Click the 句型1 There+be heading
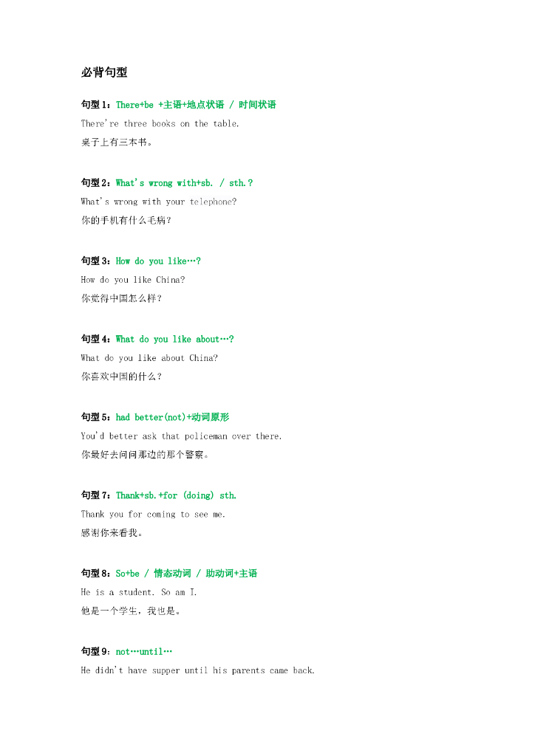This screenshot has height=756, width=535. click(x=178, y=105)
